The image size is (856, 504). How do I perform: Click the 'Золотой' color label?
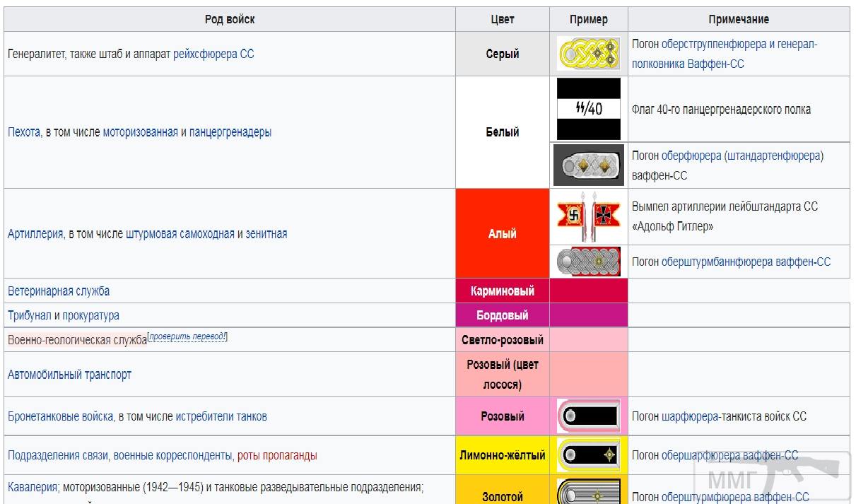(x=503, y=497)
